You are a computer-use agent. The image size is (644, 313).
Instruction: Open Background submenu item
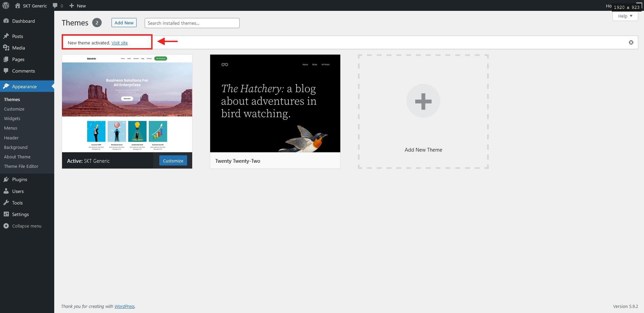[16, 147]
